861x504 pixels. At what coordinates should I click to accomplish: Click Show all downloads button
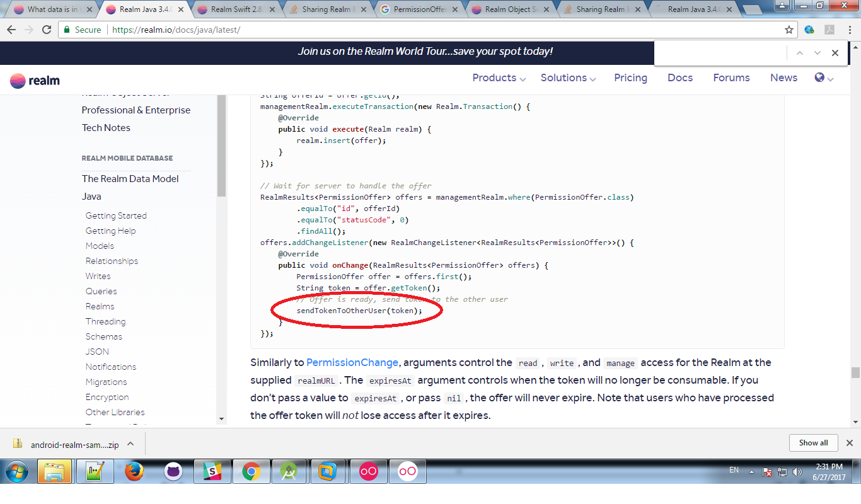813,443
